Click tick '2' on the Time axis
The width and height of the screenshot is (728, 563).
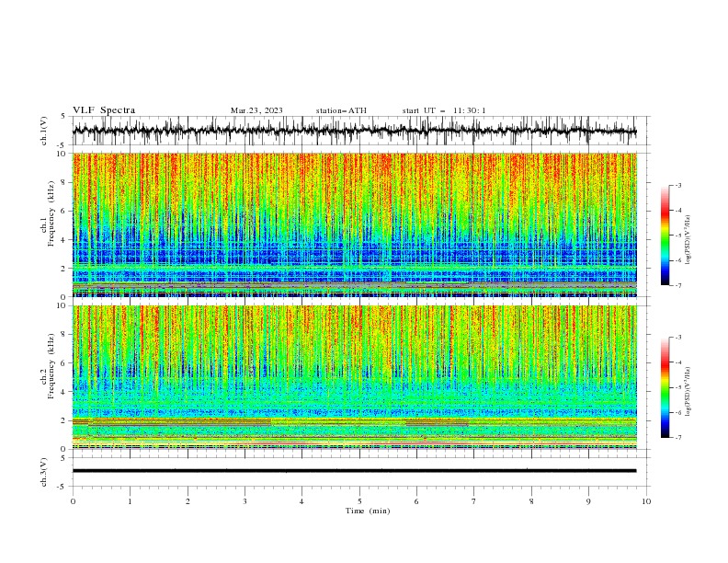pos(188,501)
